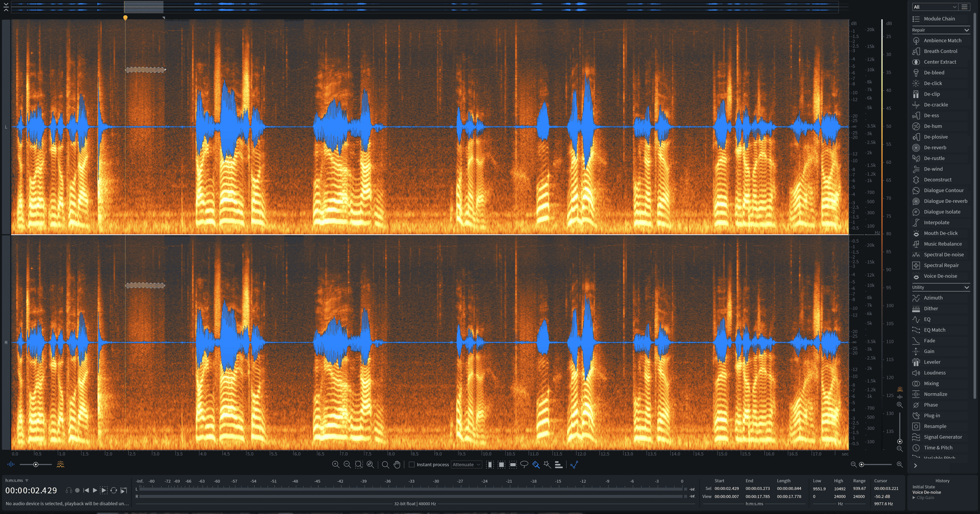Open the Voice De-noise module
Screen dimensions: 980x514
click(940, 276)
